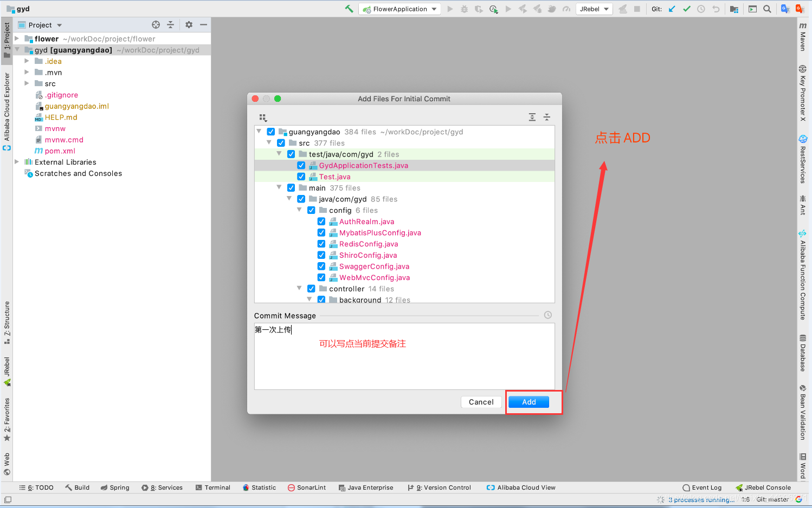Open JRebel dropdown in toolbar
The height and width of the screenshot is (508, 812).
point(594,9)
